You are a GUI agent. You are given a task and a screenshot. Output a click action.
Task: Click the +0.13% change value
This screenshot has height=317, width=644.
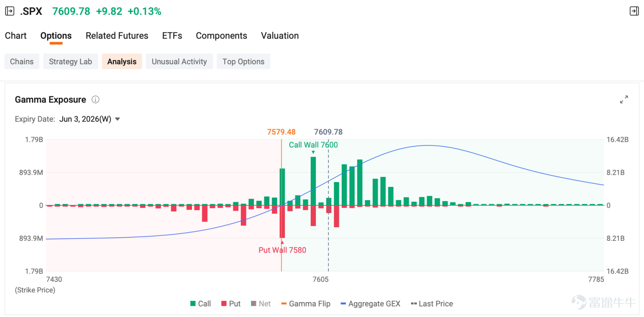pyautogui.click(x=144, y=11)
